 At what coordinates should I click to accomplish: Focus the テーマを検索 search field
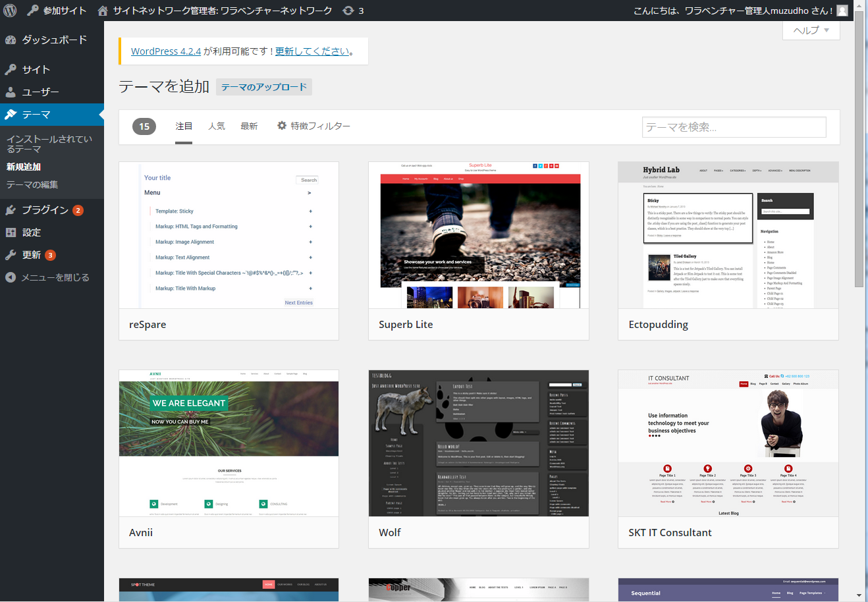[x=734, y=127]
